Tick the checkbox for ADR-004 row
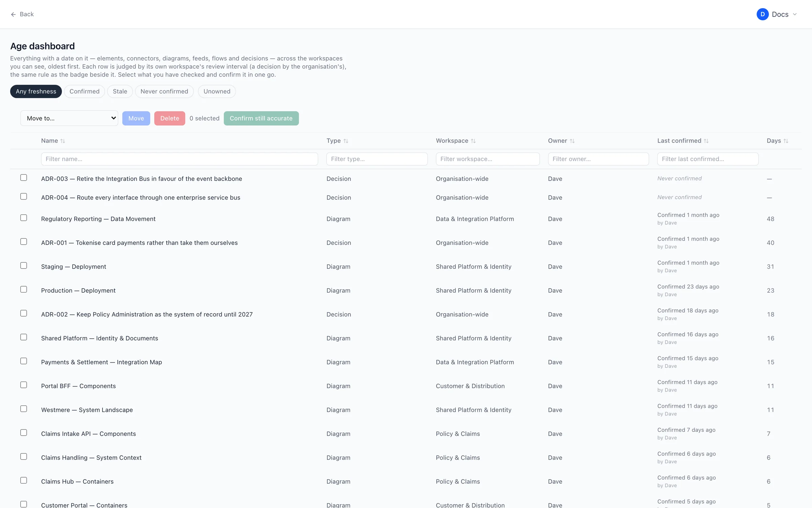Screen dimensions: 812x508 point(24,196)
